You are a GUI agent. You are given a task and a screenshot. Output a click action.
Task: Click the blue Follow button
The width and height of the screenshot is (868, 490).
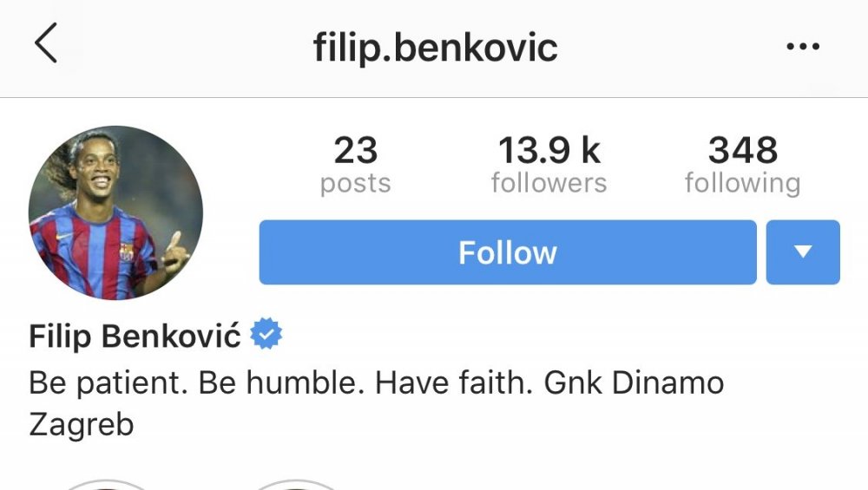click(508, 252)
